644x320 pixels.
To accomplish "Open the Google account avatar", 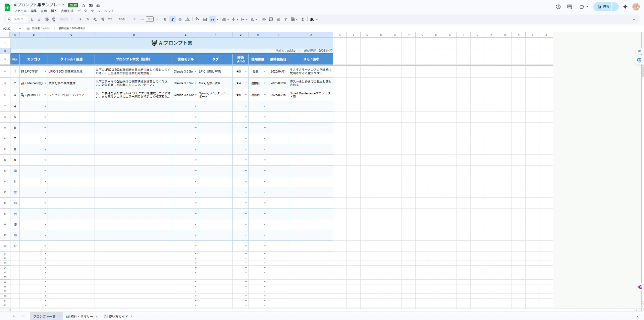I will click(x=636, y=7).
